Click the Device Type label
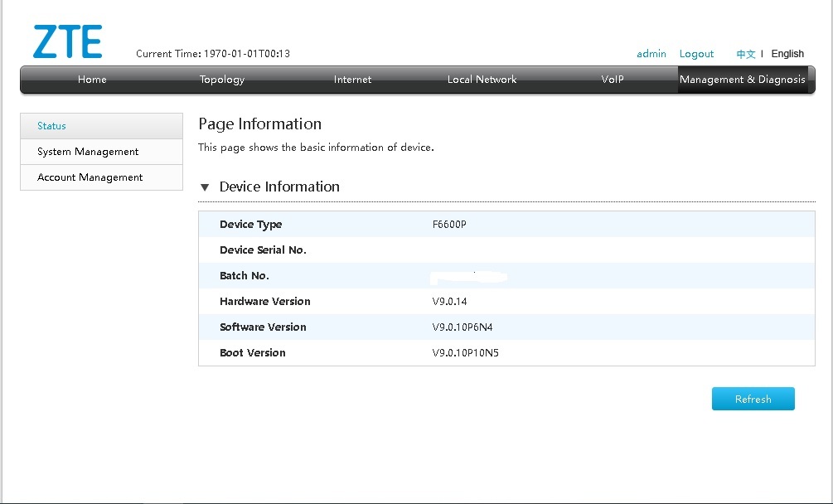 click(x=251, y=225)
